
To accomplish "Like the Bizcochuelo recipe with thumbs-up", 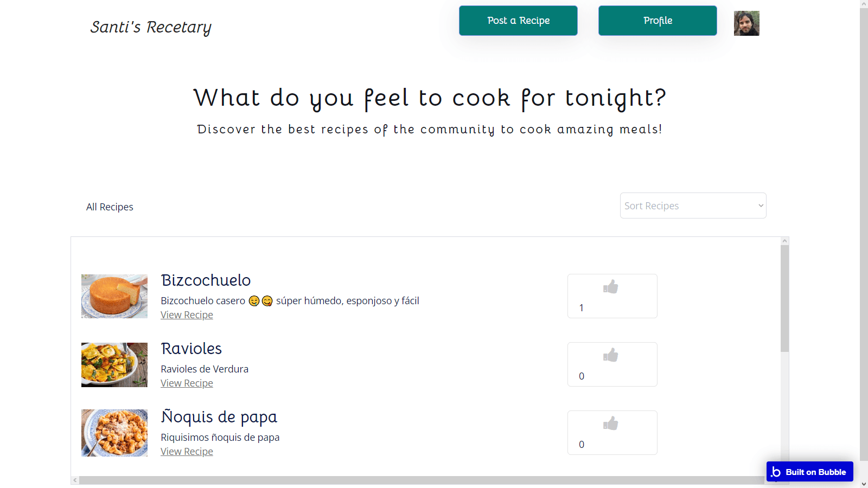I will 611,287.
